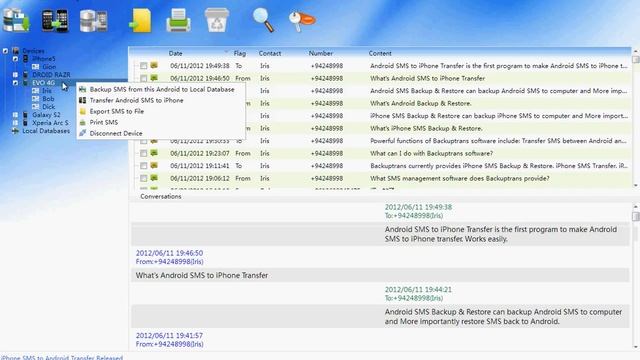Click message icon on the 19:11:41 row
This screenshot has height=360, width=640.
pyautogui.click(x=154, y=165)
